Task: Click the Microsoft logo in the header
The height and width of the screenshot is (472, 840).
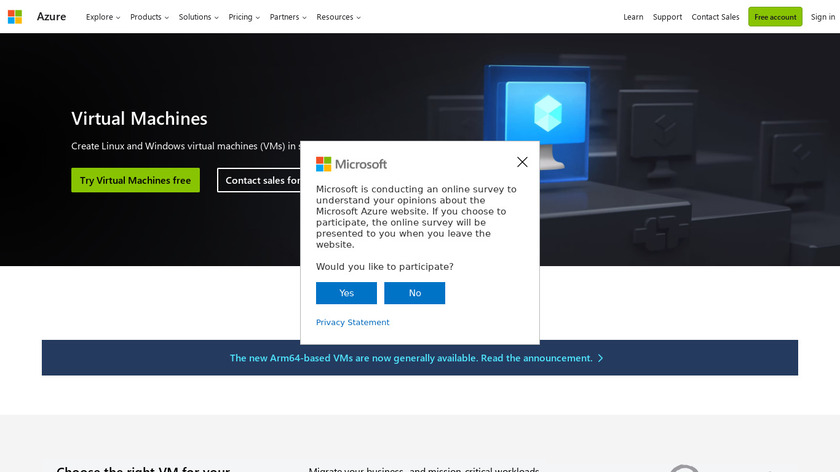Action: (15, 17)
